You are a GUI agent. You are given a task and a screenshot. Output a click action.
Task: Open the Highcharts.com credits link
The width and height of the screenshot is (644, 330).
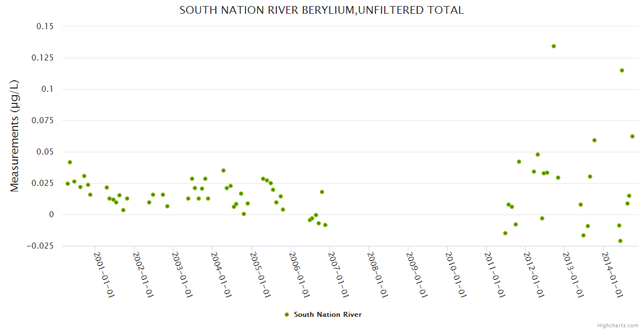point(618,325)
